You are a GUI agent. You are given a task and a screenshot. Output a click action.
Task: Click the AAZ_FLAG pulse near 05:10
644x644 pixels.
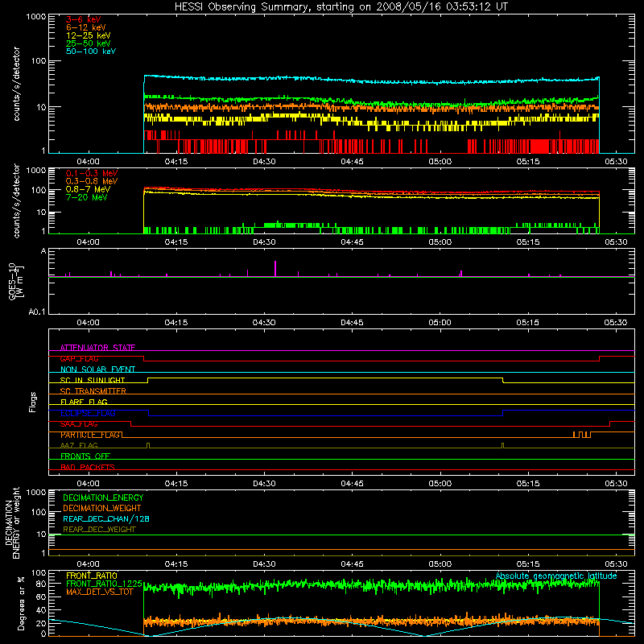[x=502, y=445]
